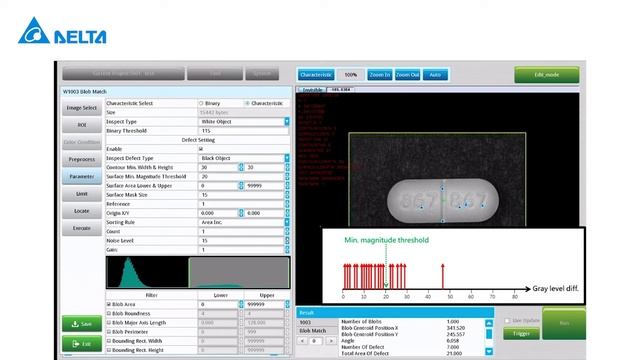
Task: Click the Surface Mask Size value field
Action: (x=241, y=195)
